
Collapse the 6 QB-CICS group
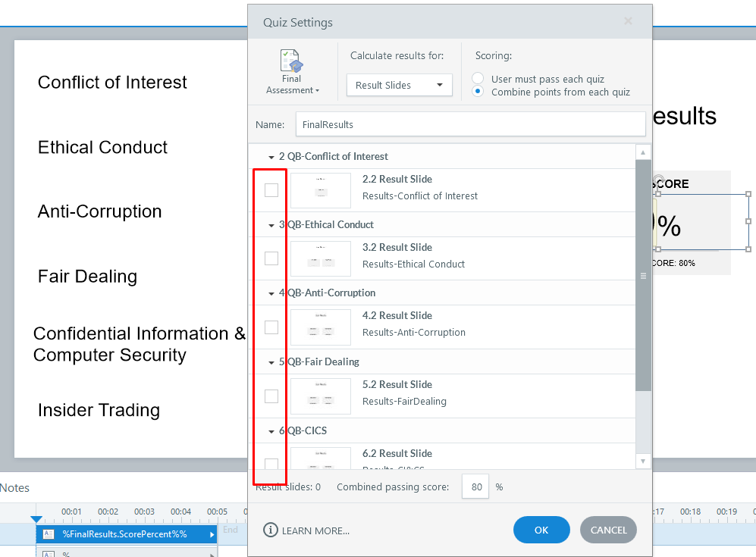point(271,431)
